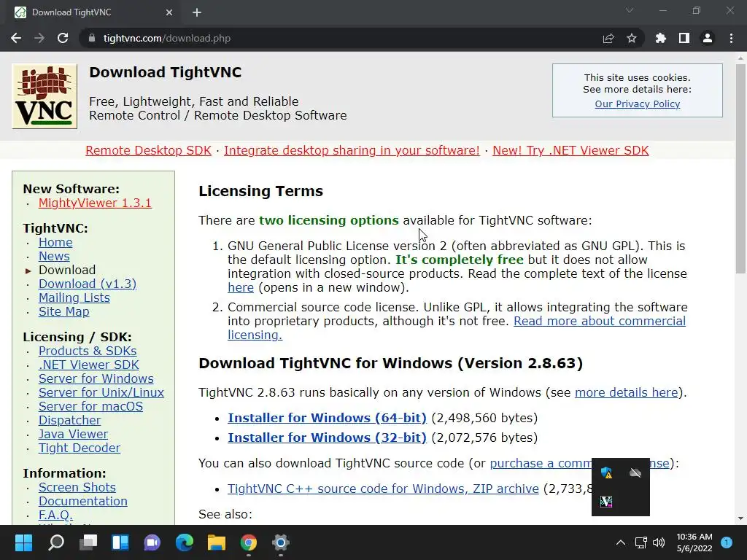Click the TightVNC logo image
The height and width of the screenshot is (560, 747).
point(44,96)
